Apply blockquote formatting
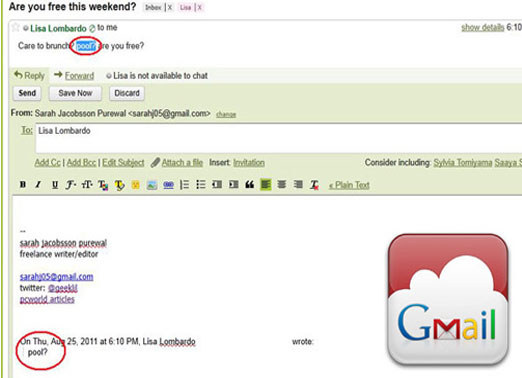Image resolution: width=522 pixels, height=378 pixels. pos(250,184)
